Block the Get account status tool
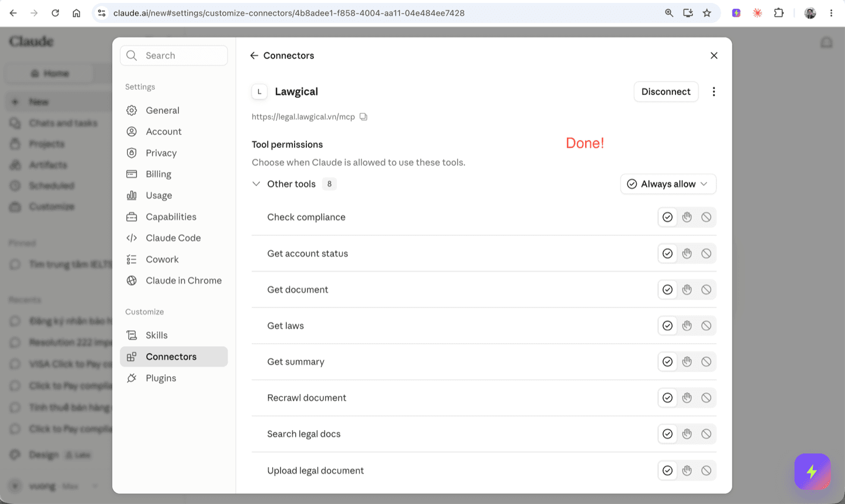This screenshot has height=504, width=845. 707,253
